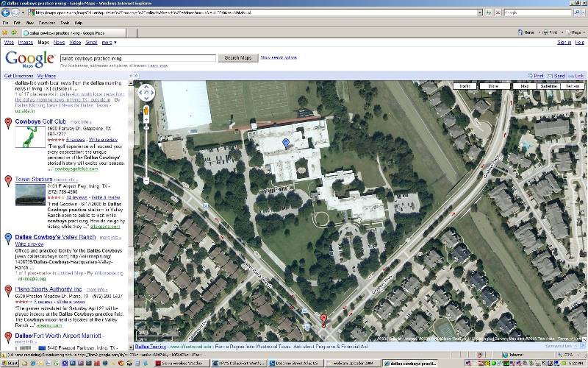Click the browser address bar URL field

click(256, 13)
